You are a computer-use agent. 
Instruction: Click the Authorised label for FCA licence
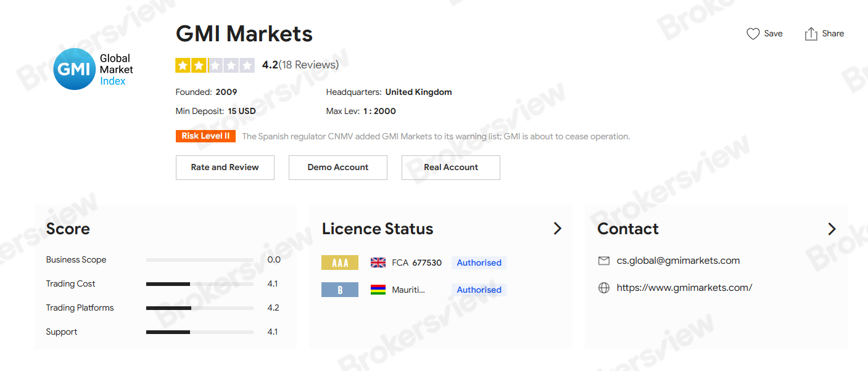click(479, 263)
